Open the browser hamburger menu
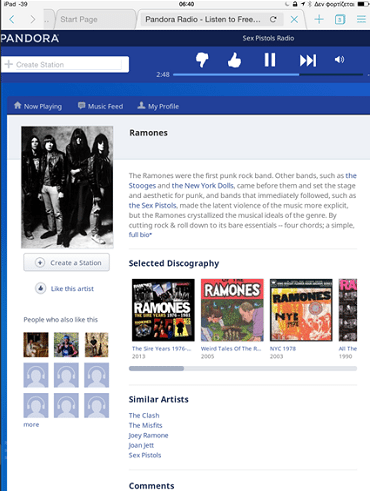 point(361,19)
